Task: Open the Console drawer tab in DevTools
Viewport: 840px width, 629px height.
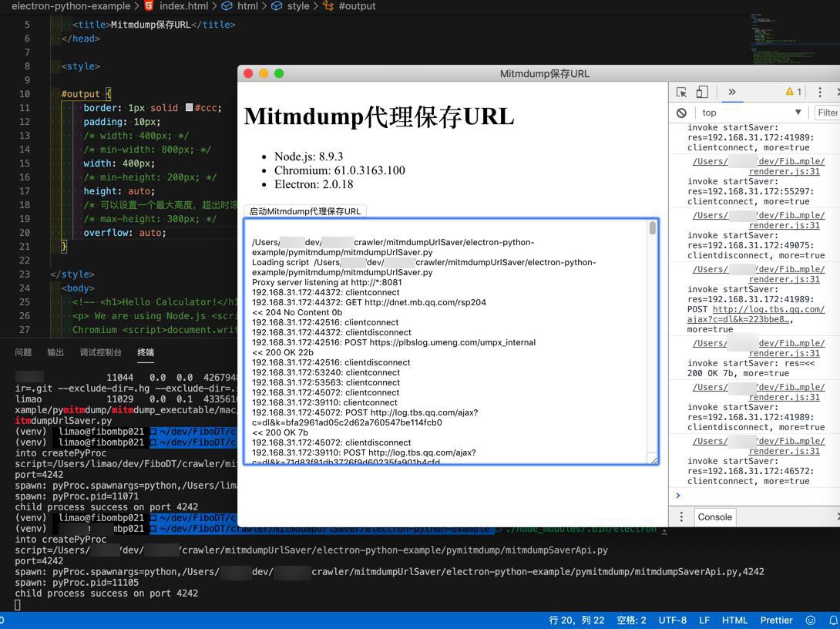Action: click(714, 517)
